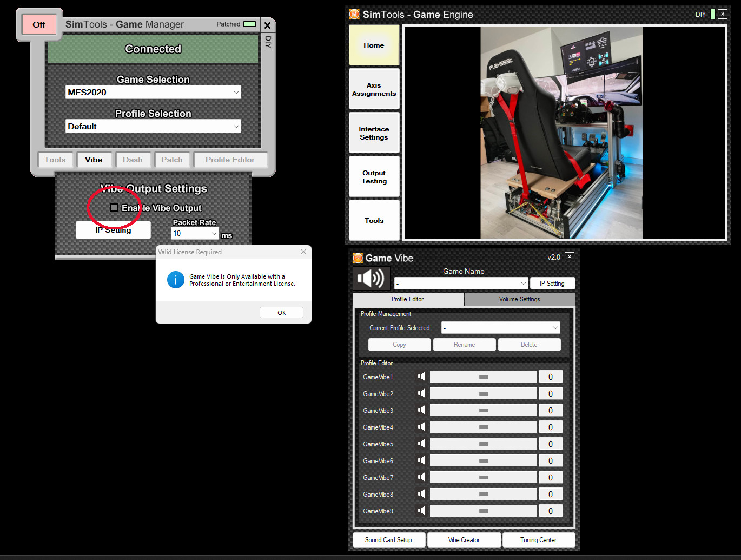Mute the GameVibe5 speaker icon
Viewport: 741px width, 560px height.
coord(421,444)
